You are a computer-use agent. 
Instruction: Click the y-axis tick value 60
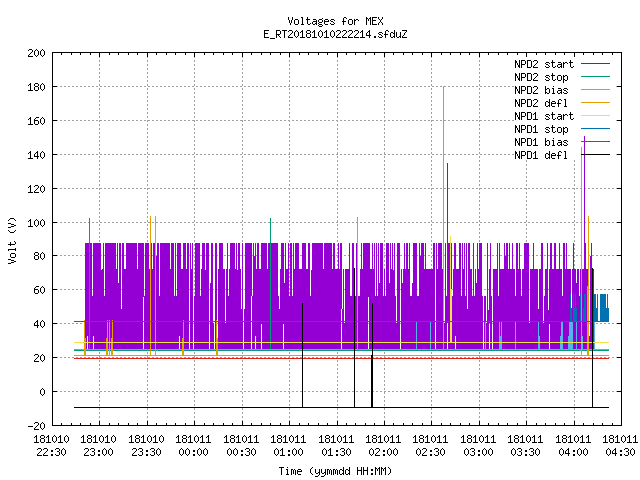coord(40,290)
